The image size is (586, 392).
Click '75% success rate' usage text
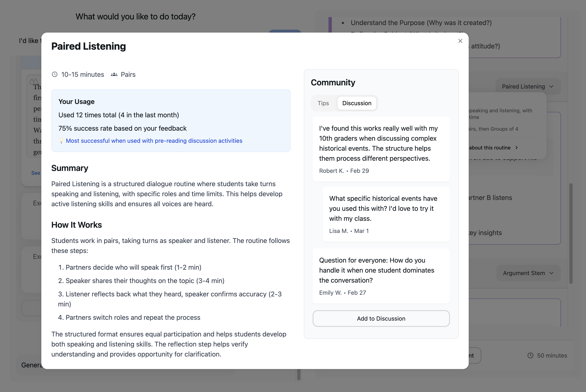(x=123, y=128)
